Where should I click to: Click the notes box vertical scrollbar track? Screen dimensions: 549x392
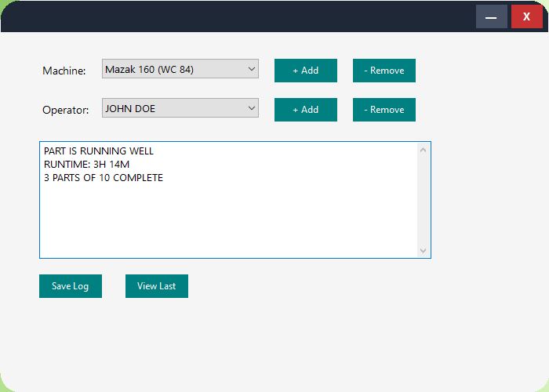tap(424, 200)
